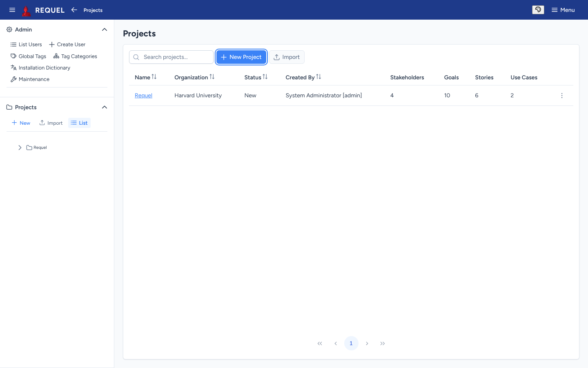Sort by Organization column

click(194, 77)
